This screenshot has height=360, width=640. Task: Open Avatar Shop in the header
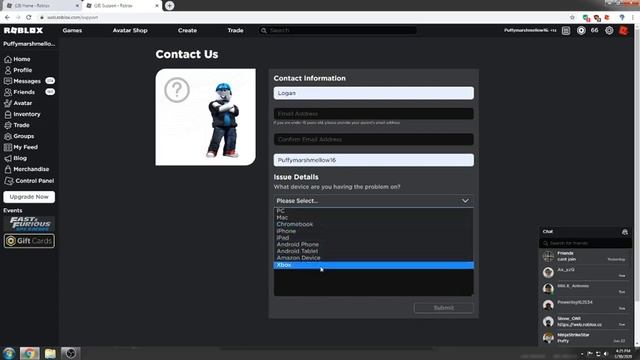click(130, 31)
